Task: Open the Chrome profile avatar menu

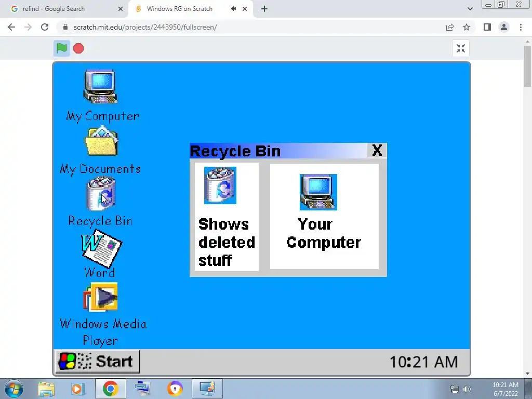Action: pos(504,27)
